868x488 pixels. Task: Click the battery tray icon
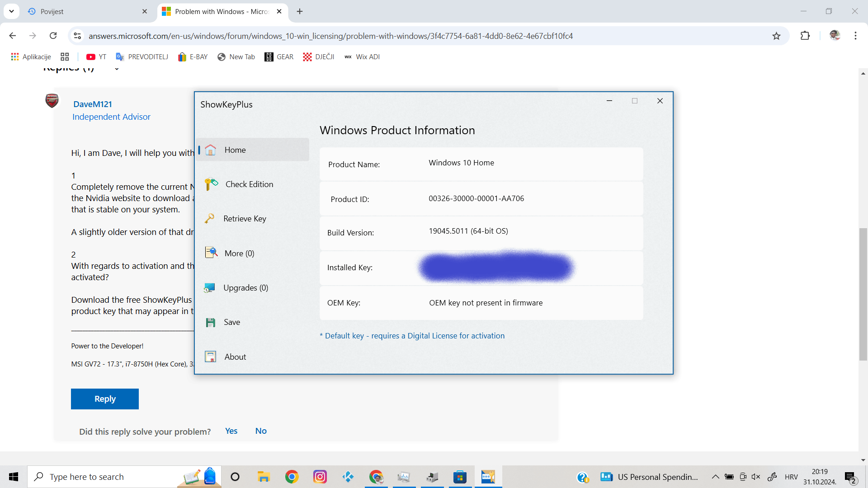tap(729, 477)
